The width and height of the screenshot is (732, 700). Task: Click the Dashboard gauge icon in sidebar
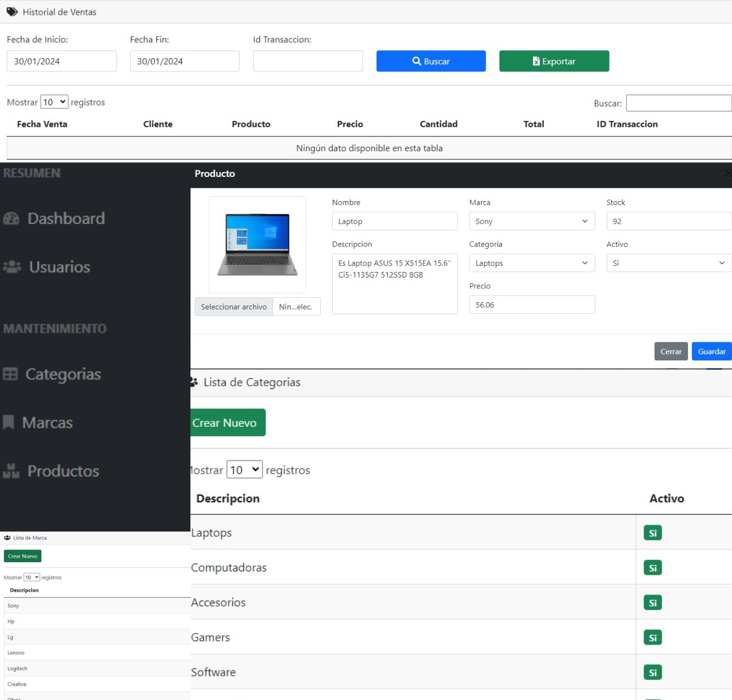[11, 219]
